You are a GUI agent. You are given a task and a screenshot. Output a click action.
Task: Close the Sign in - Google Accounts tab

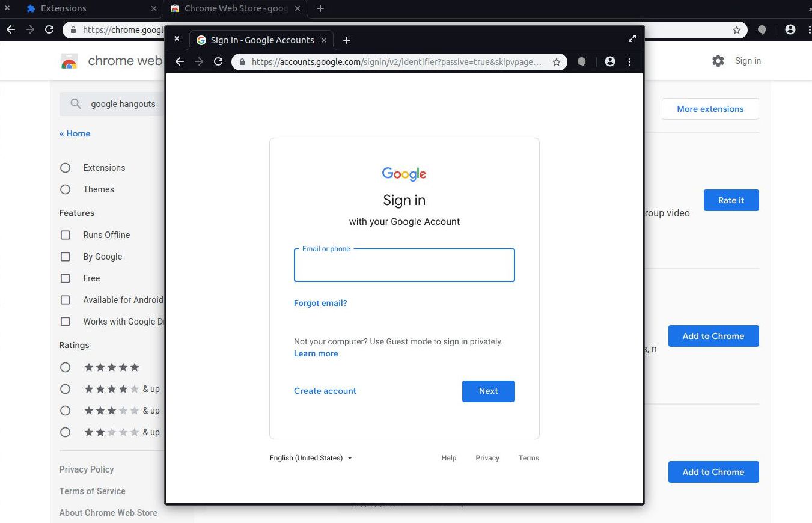[x=324, y=40]
